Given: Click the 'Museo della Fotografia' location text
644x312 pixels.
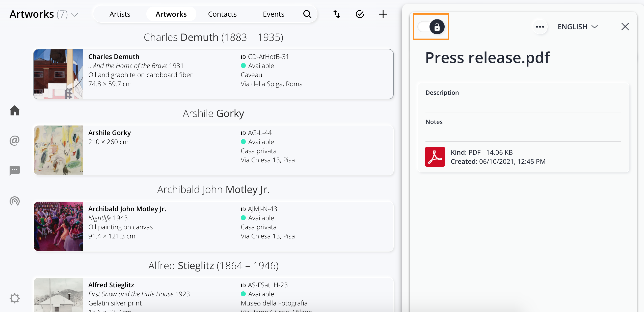Looking at the screenshot, I should tap(274, 303).
